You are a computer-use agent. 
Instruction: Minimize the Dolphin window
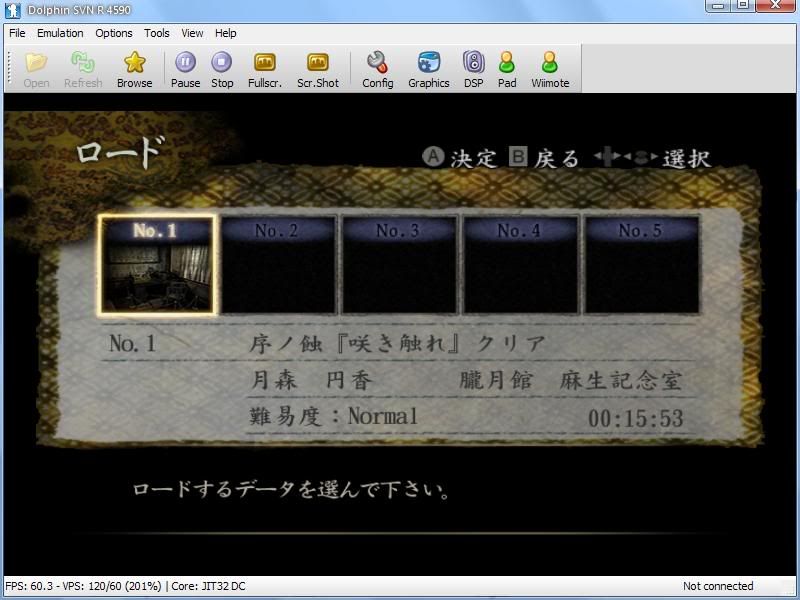(x=718, y=5)
